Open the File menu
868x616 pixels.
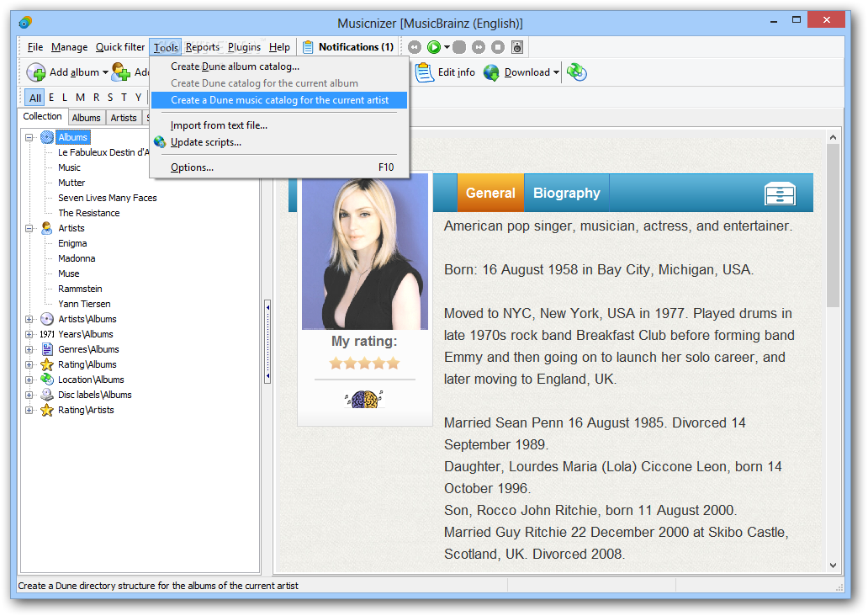point(34,47)
